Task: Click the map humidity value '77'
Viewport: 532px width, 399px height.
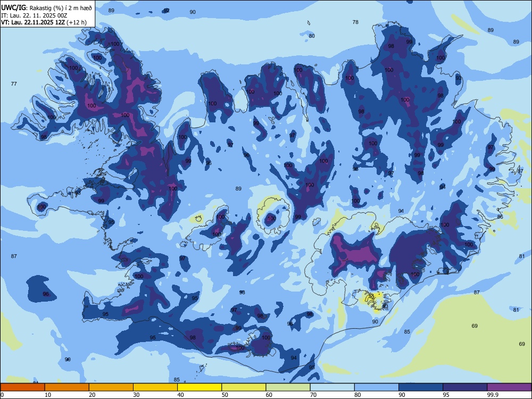Action: tap(14, 84)
